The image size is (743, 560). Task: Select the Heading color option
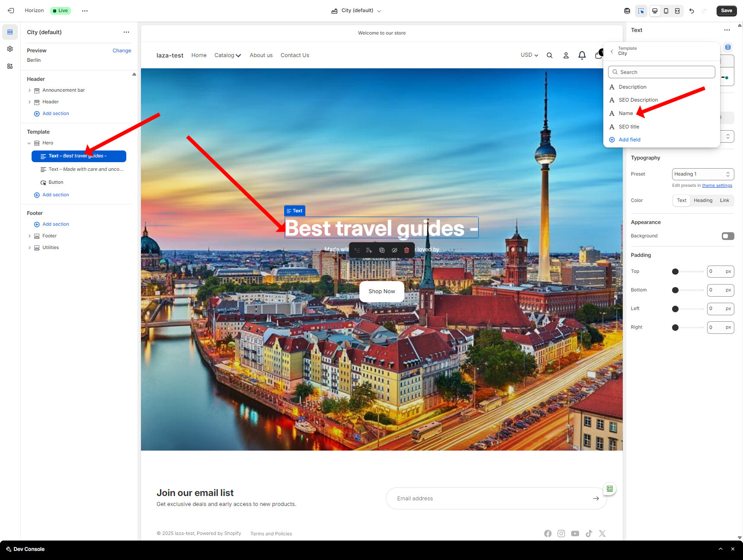[703, 201]
